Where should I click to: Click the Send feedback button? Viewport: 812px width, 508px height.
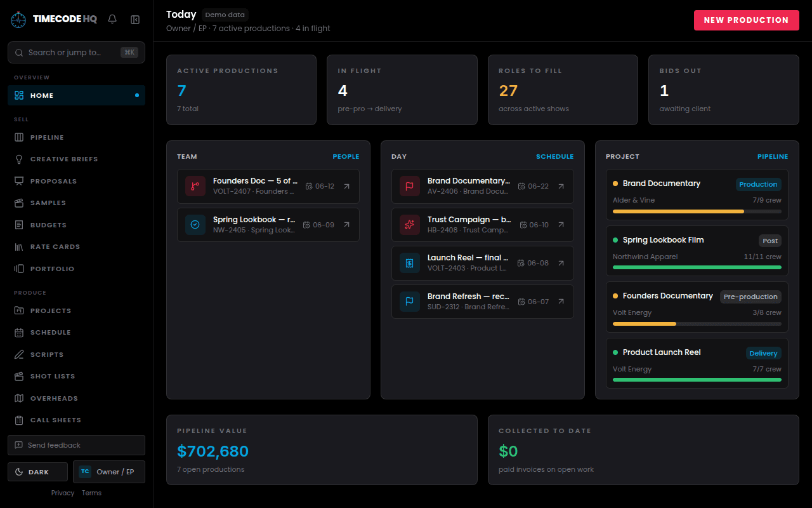[76, 445]
